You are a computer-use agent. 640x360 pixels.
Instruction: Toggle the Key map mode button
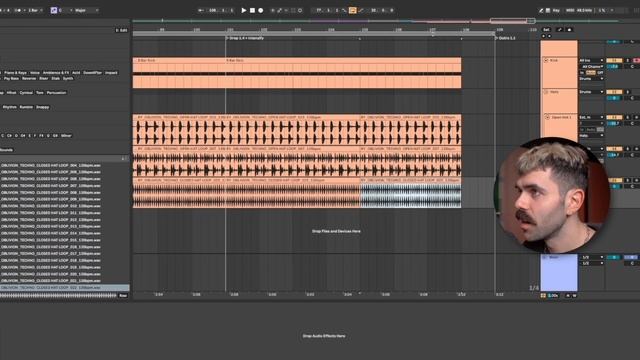tap(556, 10)
